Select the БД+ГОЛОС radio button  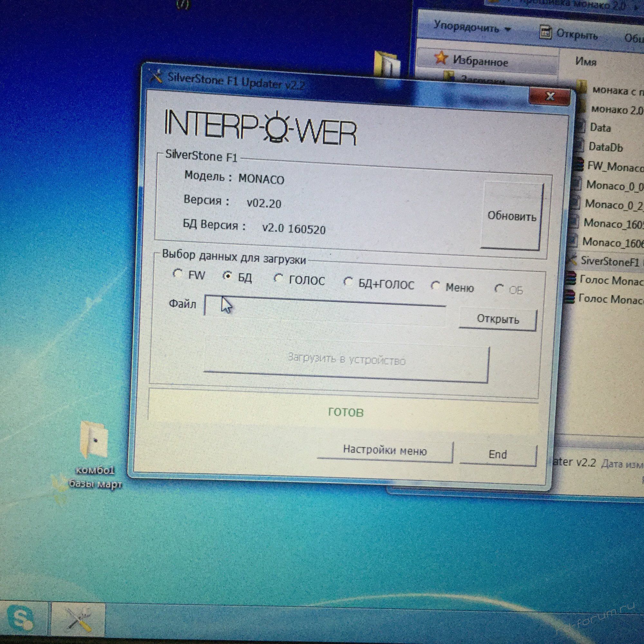point(348,282)
